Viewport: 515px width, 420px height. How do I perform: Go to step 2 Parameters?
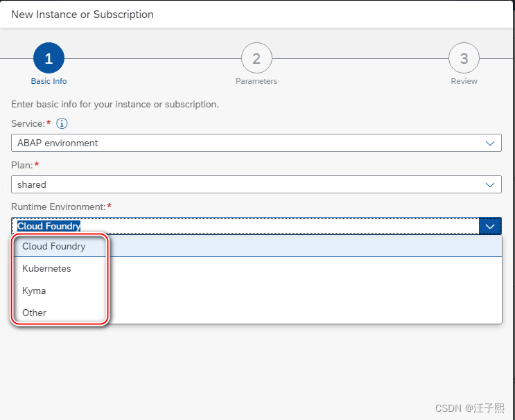[256, 58]
